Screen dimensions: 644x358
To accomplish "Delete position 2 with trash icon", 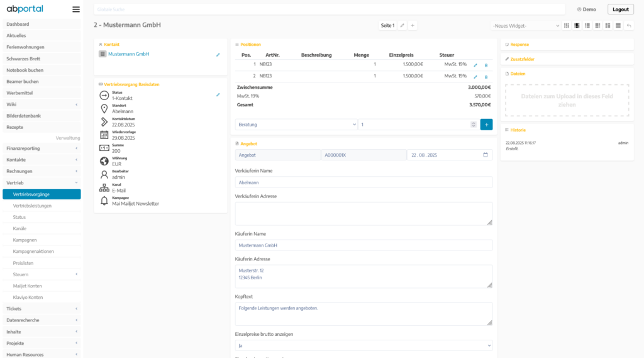I will (486, 76).
